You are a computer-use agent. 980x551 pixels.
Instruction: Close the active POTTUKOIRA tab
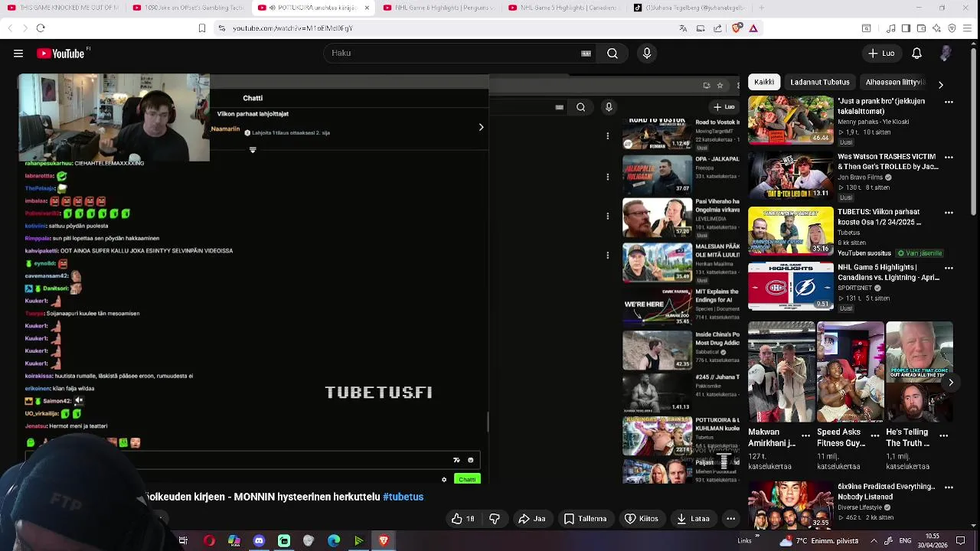[367, 8]
